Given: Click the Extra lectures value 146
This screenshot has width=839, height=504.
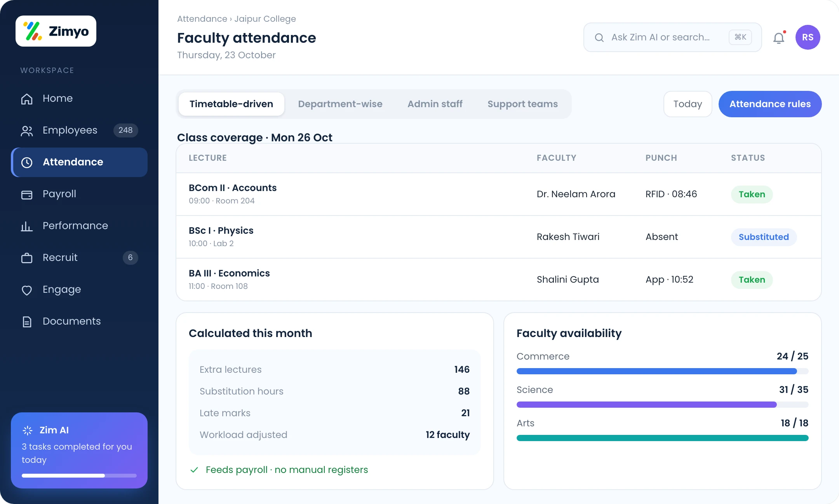Looking at the screenshot, I should pos(462,370).
